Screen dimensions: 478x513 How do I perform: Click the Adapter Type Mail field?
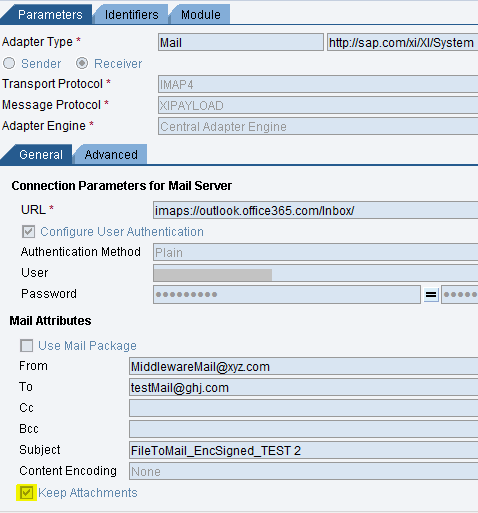pyautogui.click(x=241, y=42)
